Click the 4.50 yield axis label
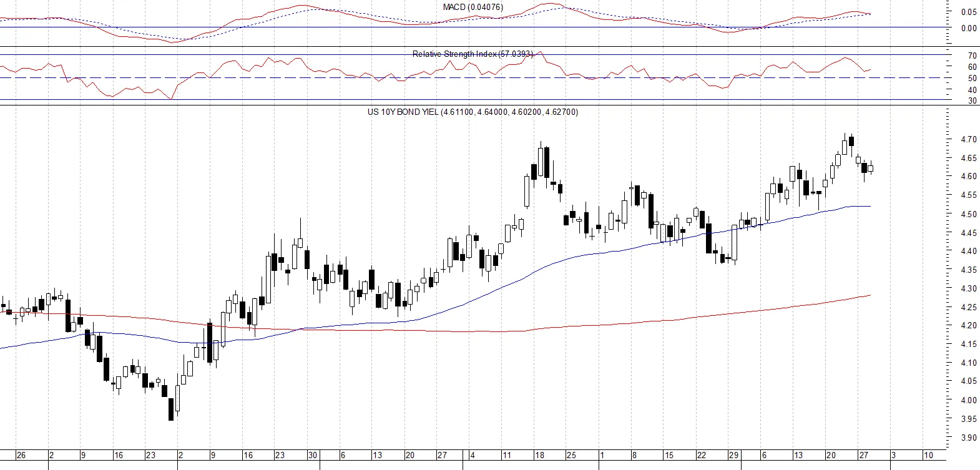The image size is (980, 470). 969,215
